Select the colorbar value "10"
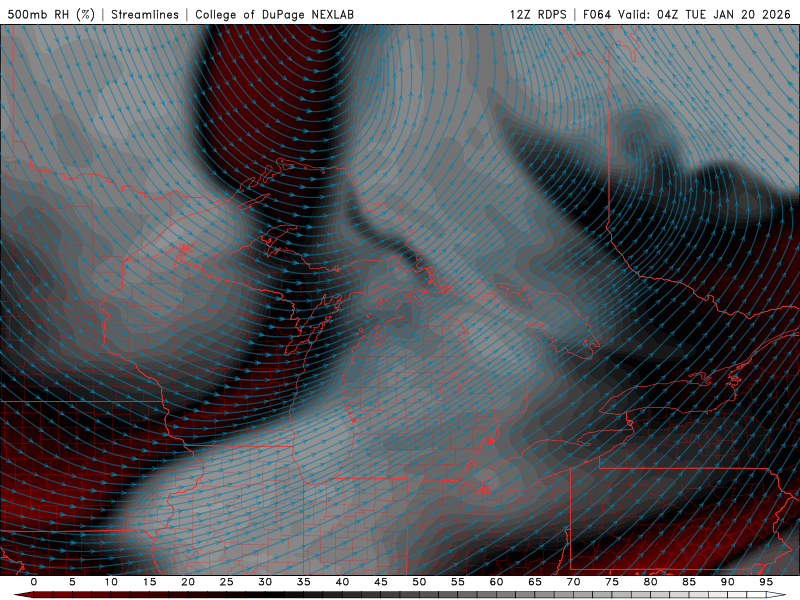Screen dimensions: 800x600 pos(111,582)
